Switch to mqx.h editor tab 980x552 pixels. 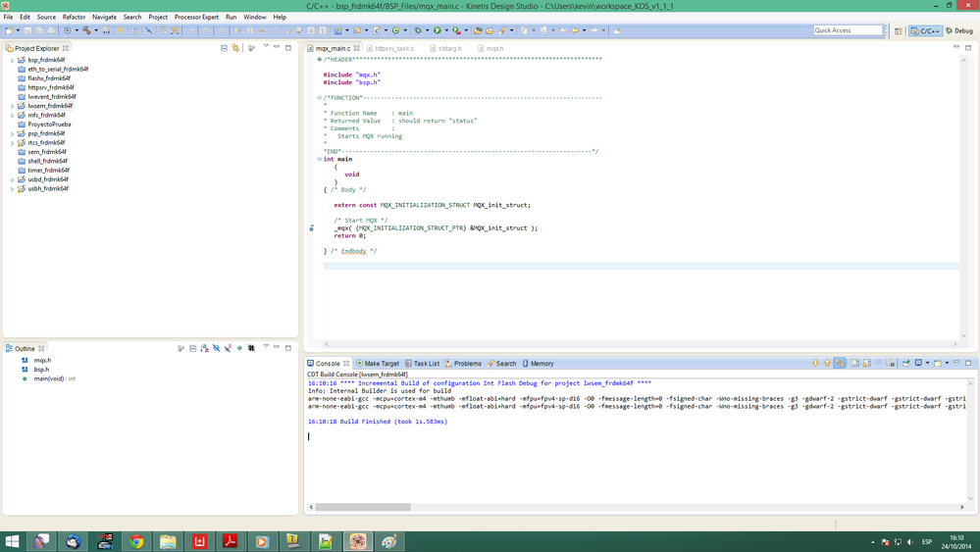[490, 48]
